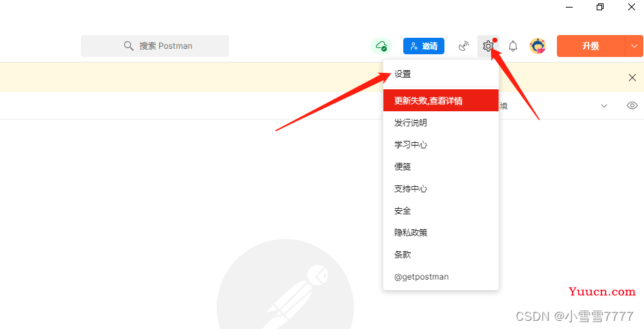
Task: Select 设置 from the menu
Action: click(x=441, y=74)
